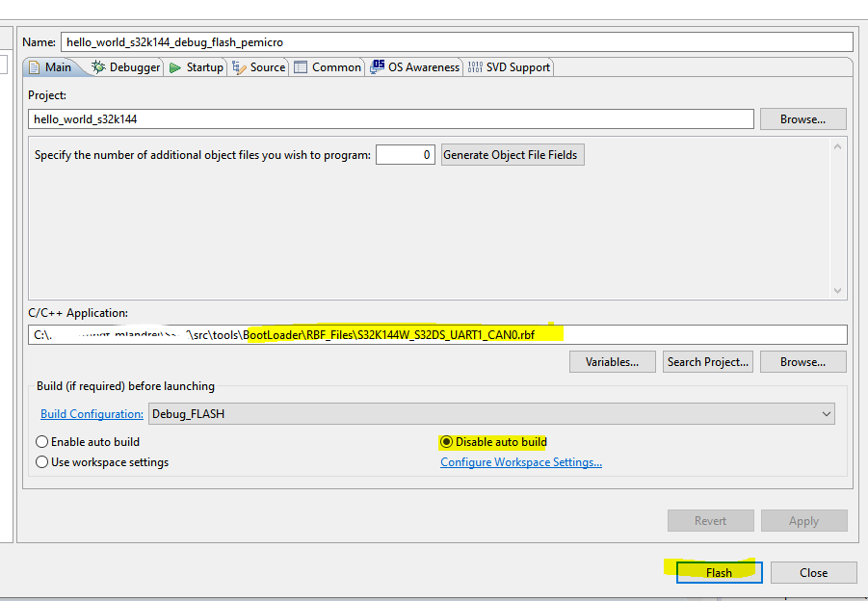Open the Common tab
This screenshot has width=868, height=601.
pos(328,67)
